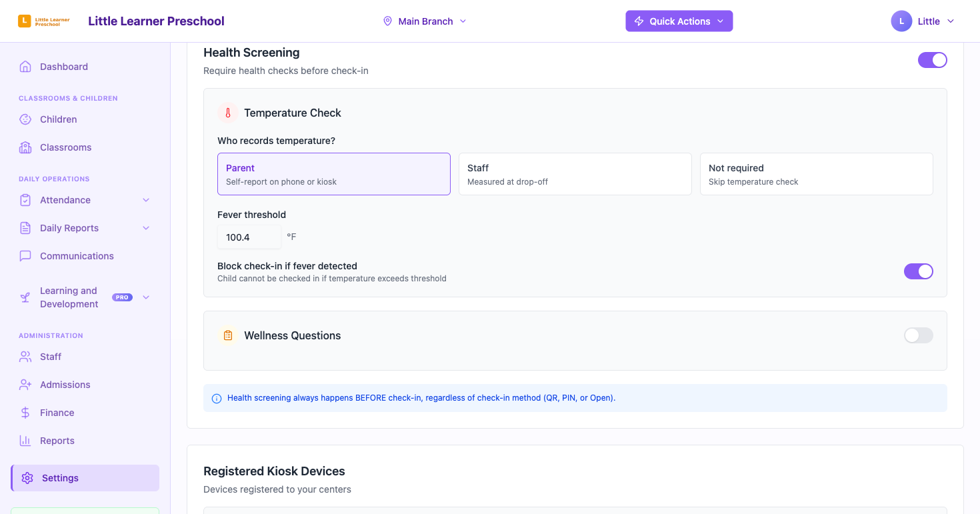This screenshot has width=980, height=514.
Task: Select Parent self-report temperature option
Action: (334, 174)
